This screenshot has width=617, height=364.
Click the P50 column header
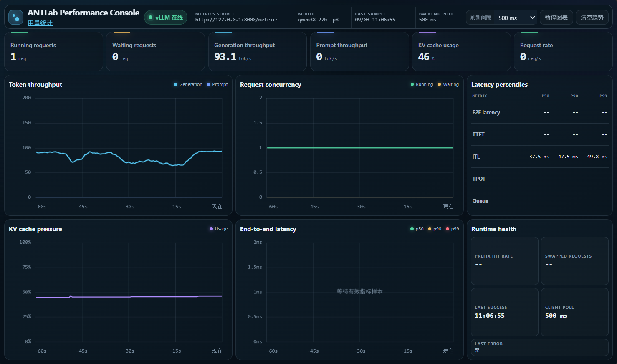(546, 96)
